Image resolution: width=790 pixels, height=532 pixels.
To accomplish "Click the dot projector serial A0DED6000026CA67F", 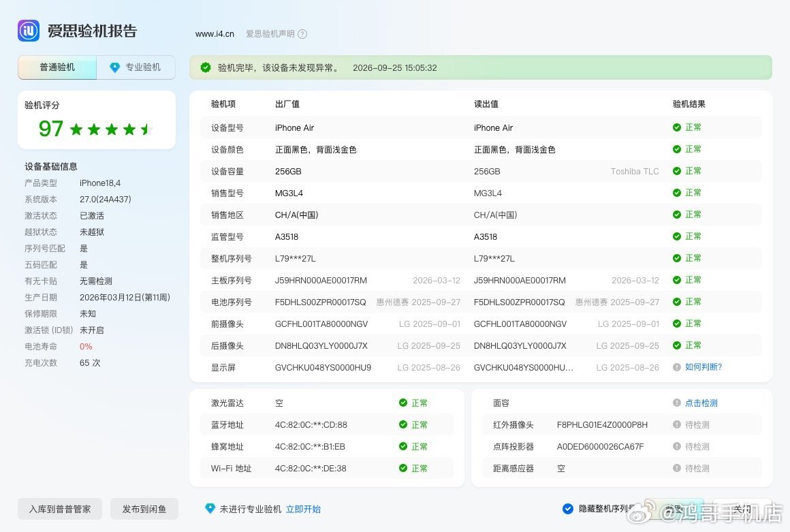I will pos(600,446).
